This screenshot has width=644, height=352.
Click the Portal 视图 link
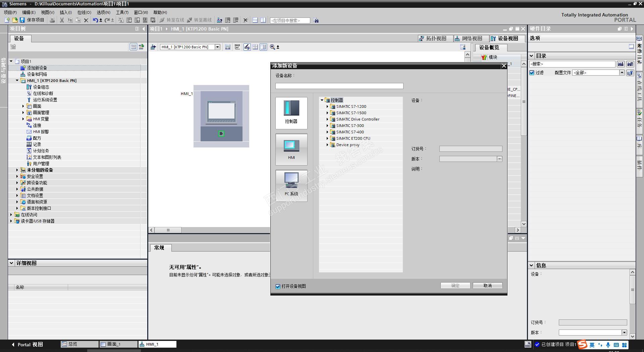(x=28, y=345)
